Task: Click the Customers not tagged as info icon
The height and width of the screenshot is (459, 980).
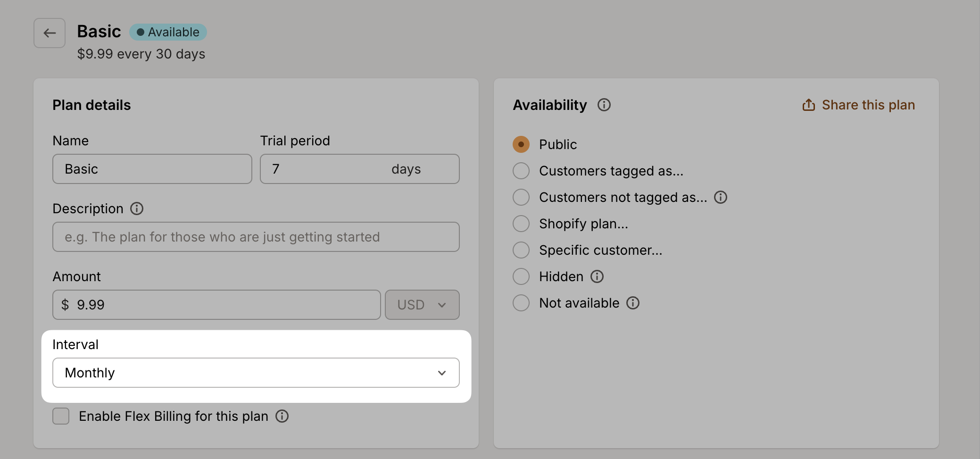Action: (721, 197)
